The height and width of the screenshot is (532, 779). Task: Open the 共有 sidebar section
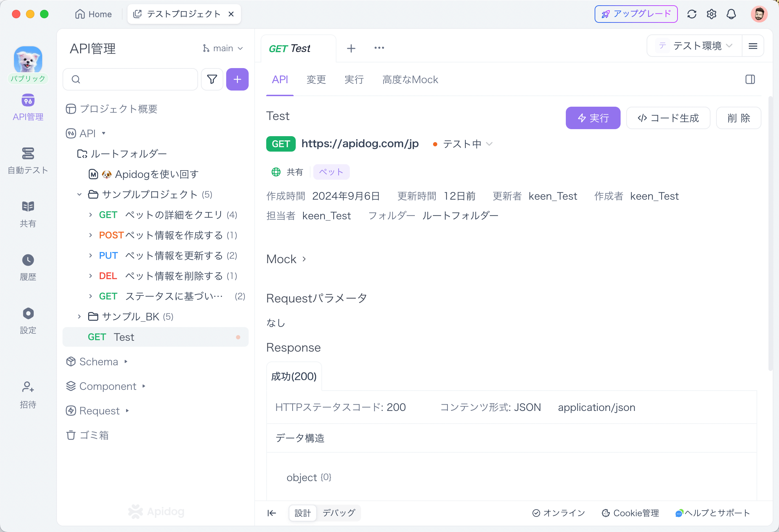[x=28, y=214]
